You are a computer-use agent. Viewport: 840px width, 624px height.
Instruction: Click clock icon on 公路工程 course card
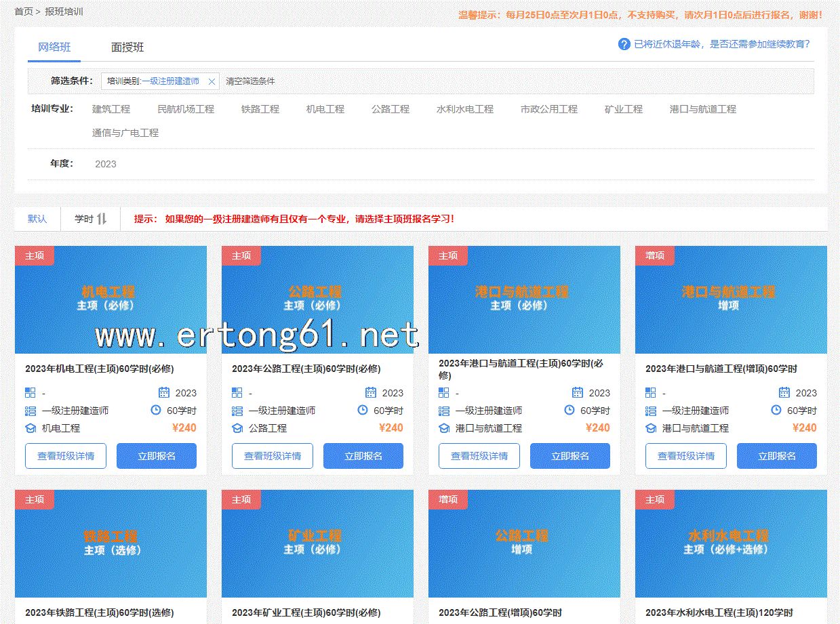362,410
